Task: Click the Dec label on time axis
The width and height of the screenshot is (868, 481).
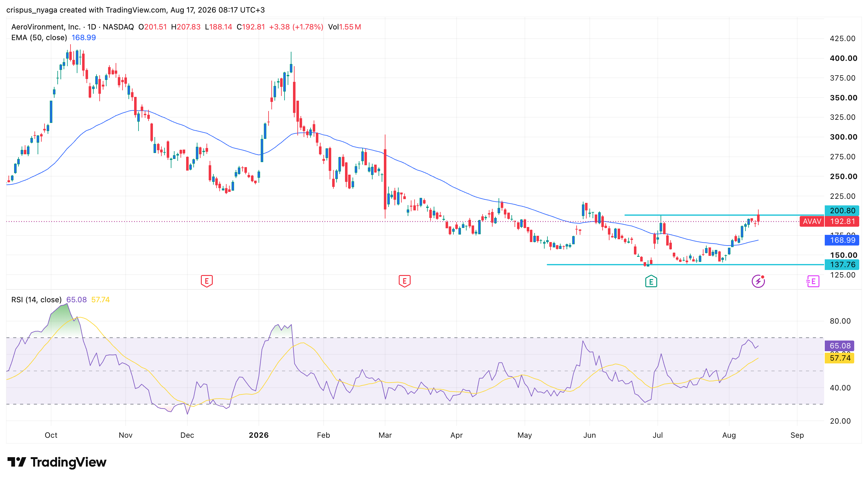Action: [x=187, y=435]
